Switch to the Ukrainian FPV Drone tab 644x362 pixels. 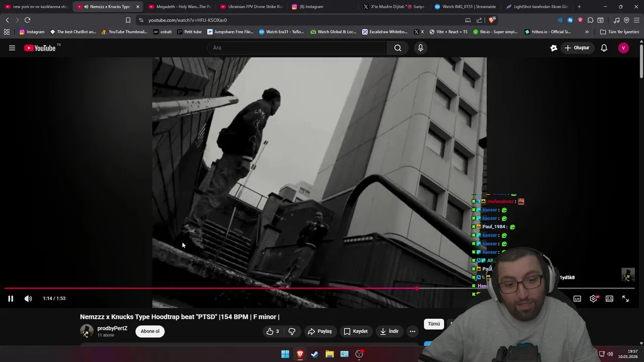coord(252,7)
